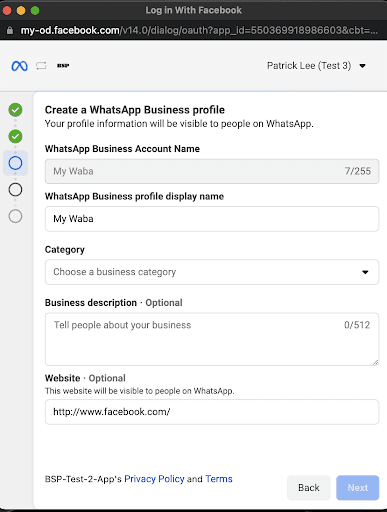Screen dimensions: 387x512
Task: Open the Terms link
Action: pyautogui.click(x=219, y=479)
